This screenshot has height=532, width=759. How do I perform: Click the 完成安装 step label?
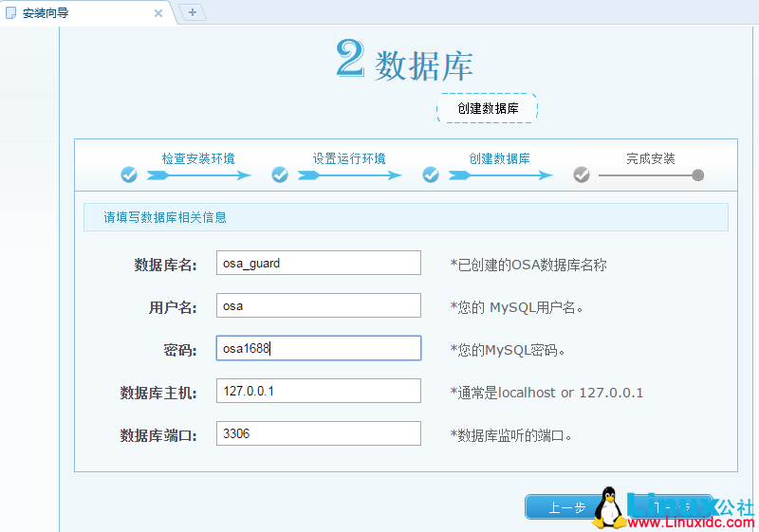pos(651,158)
